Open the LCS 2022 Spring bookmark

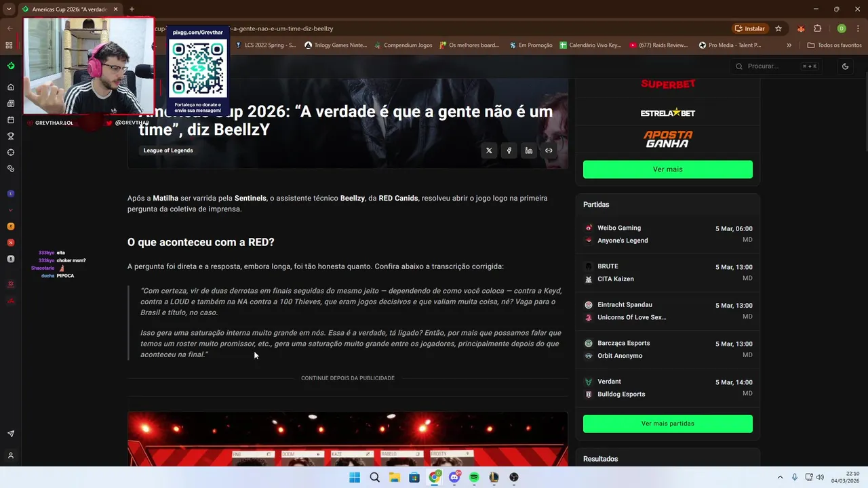pos(265,45)
